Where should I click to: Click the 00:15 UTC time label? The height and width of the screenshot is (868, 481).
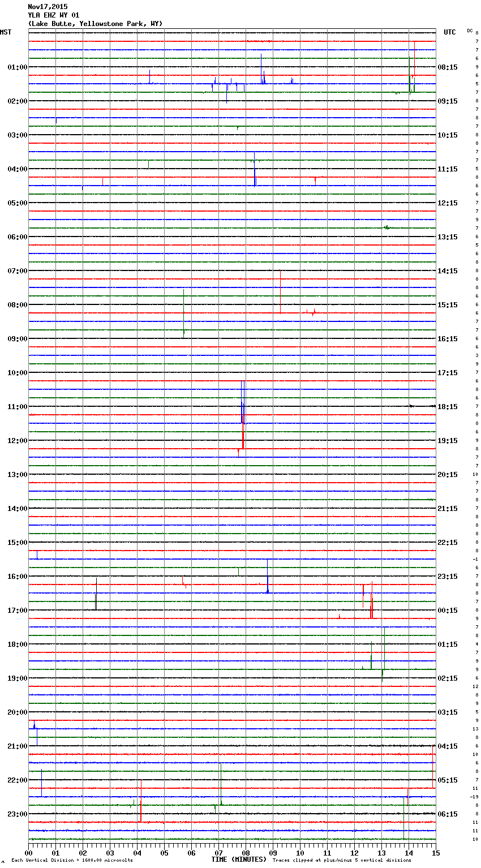[448, 611]
